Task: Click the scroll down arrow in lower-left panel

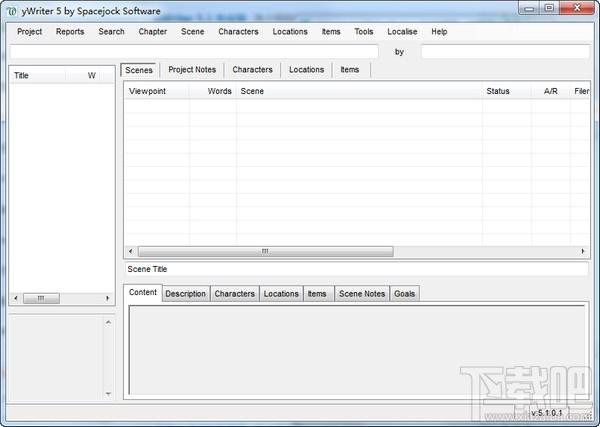Action: click(108, 393)
